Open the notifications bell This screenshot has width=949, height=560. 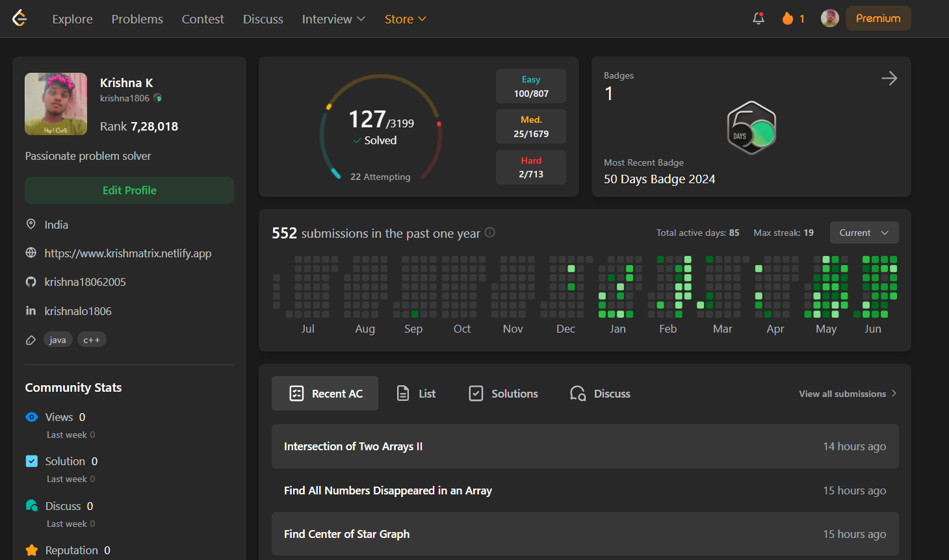(759, 18)
